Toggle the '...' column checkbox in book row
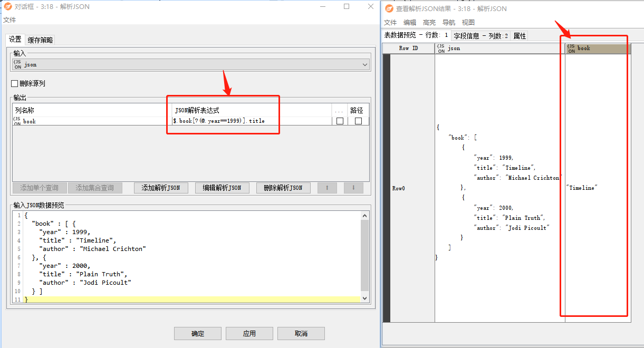The image size is (644, 348). (340, 121)
